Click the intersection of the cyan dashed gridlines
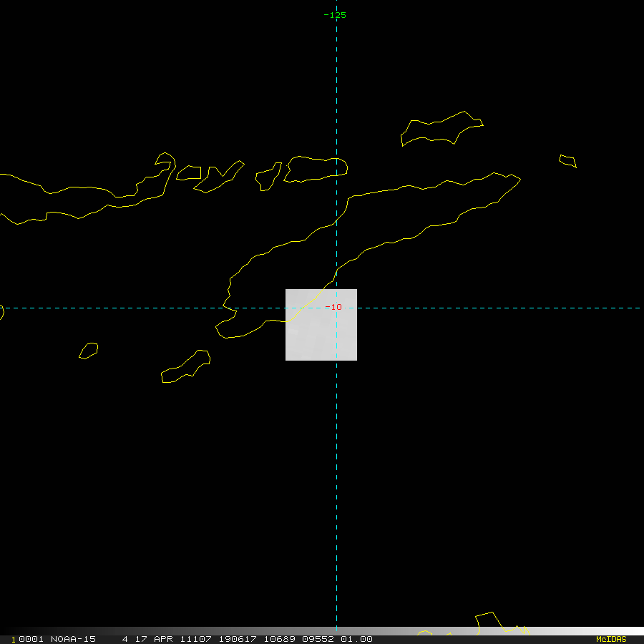 [x=336, y=308]
